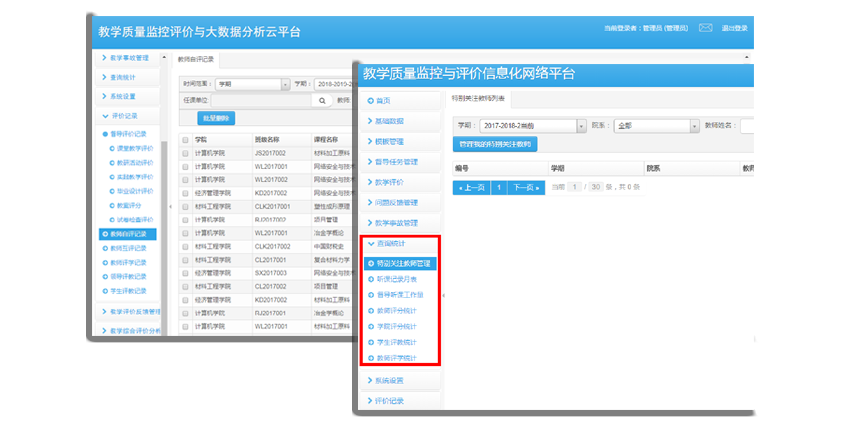Click 退出登录 to log out
The height and width of the screenshot is (426, 846).
[x=734, y=28]
